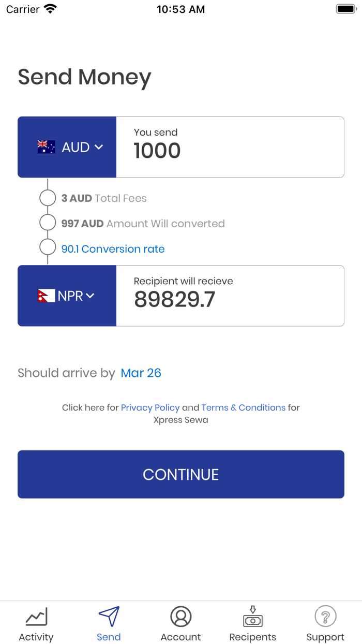Open the Activity chart icon
Screen dimensions: 362x644
pyautogui.click(x=36, y=617)
